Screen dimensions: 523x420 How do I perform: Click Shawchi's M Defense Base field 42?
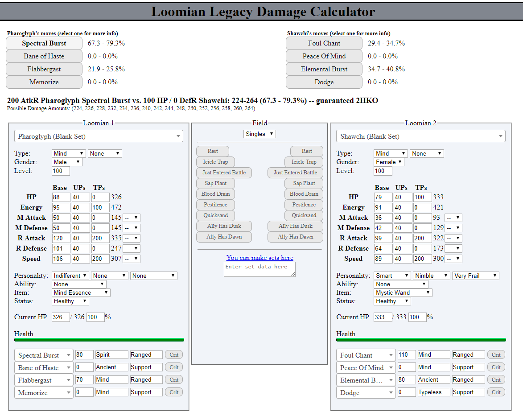[x=383, y=228]
